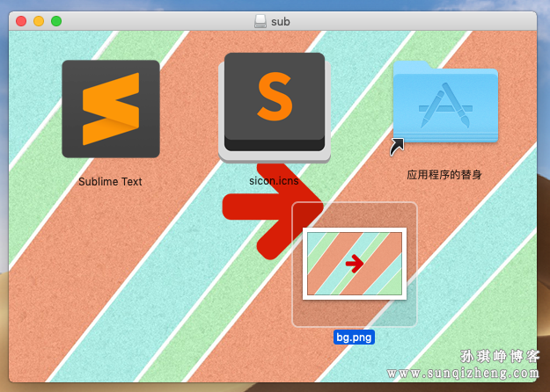Select the sicon.icns keycap icon

275,107
